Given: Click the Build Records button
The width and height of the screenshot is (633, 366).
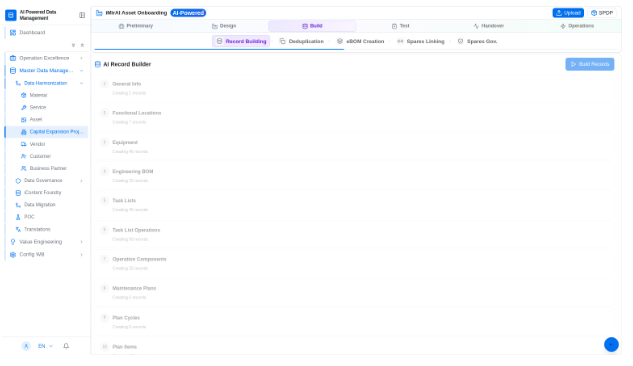Looking at the screenshot, I should (590, 64).
